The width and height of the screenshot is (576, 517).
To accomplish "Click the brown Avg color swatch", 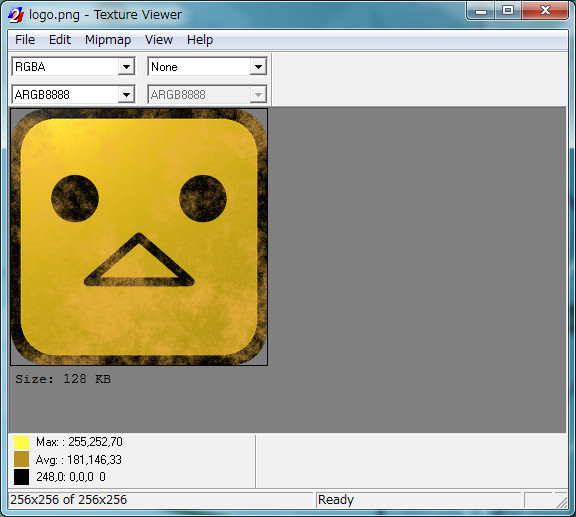I will click(21, 459).
